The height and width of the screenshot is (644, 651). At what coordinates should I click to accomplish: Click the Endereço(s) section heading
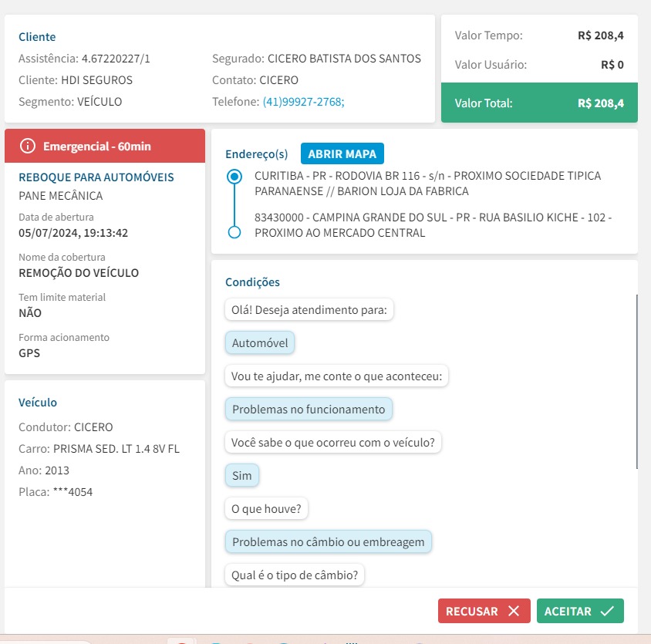[257, 154]
